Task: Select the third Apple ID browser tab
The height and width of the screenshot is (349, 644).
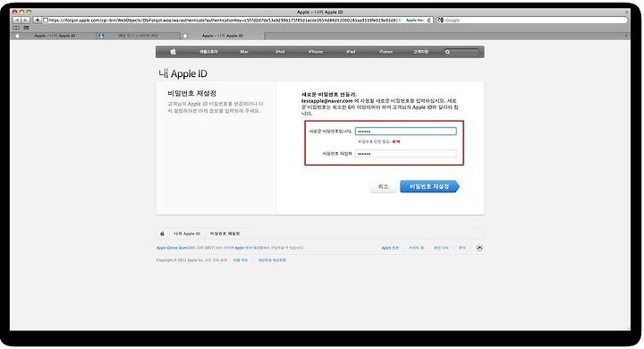Action: coord(223,36)
